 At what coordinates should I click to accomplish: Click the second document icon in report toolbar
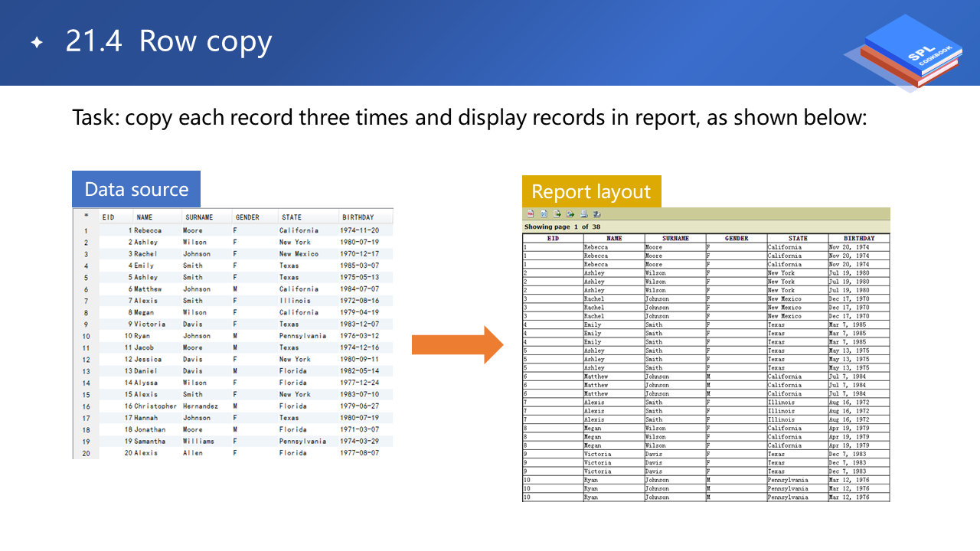pyautogui.click(x=544, y=214)
